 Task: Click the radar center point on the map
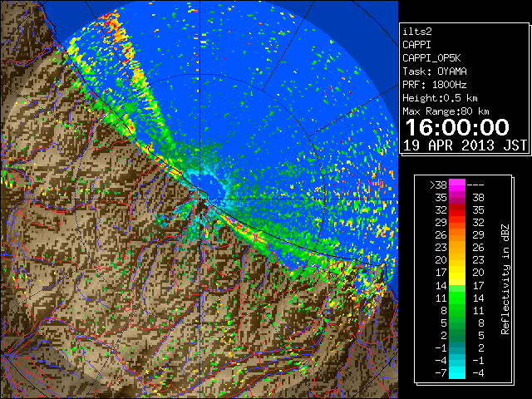pos(199,199)
